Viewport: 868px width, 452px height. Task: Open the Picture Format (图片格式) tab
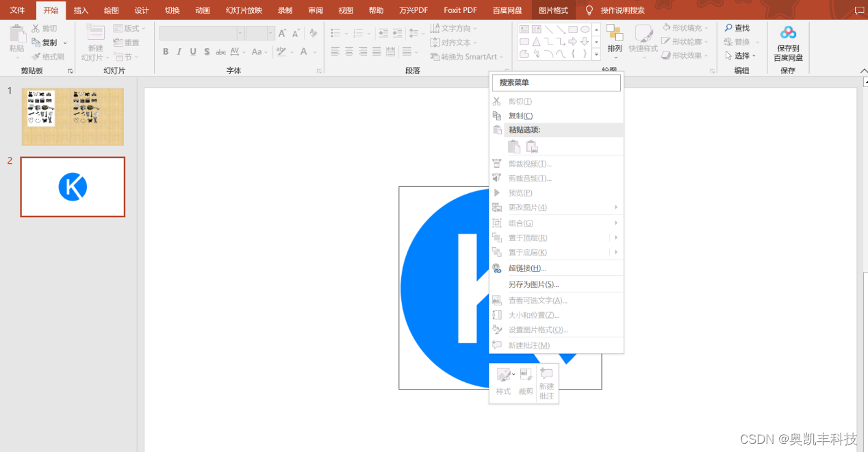pyautogui.click(x=553, y=10)
